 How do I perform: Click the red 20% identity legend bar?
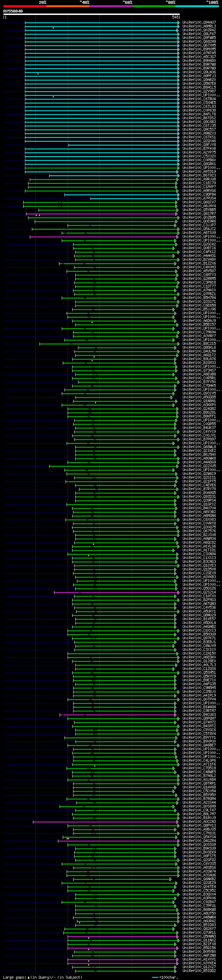(25, 6)
